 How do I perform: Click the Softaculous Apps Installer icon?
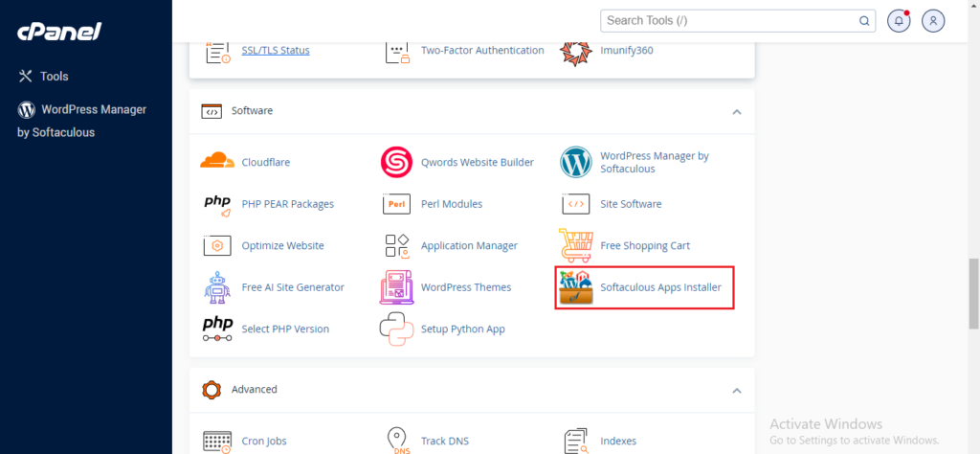click(576, 288)
